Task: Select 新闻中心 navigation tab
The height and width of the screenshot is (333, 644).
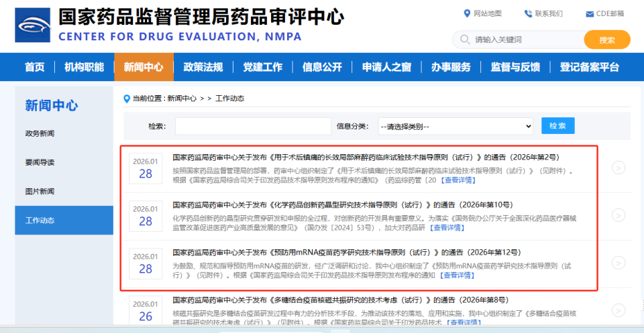Action: (x=144, y=67)
